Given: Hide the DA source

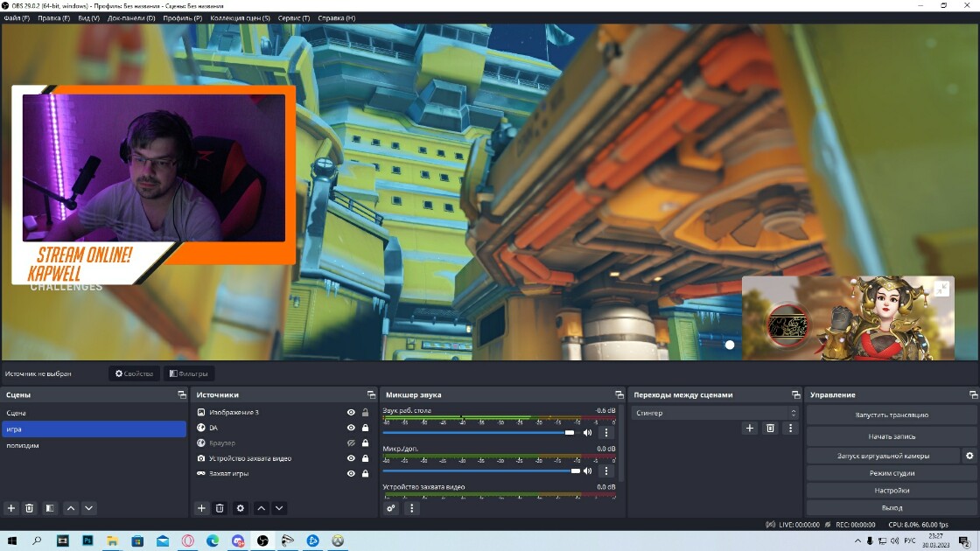Looking at the screenshot, I should click(x=351, y=428).
